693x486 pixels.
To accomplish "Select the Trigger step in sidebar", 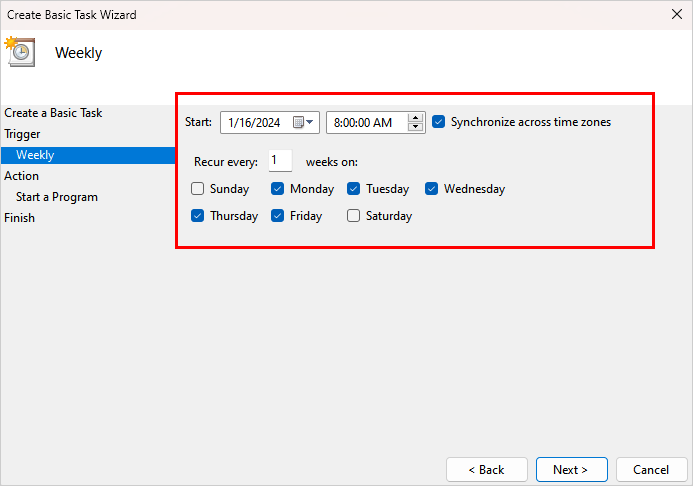I will [x=23, y=134].
